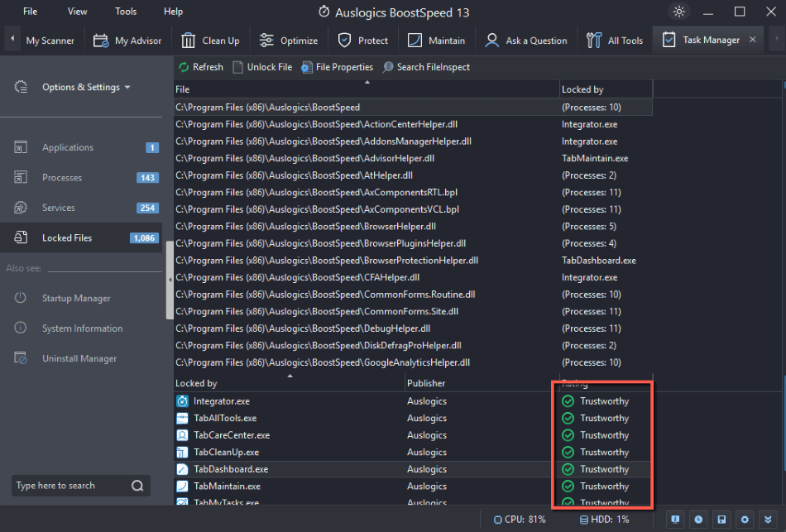
Task: Click status bar settings gear icon
Action: click(745, 520)
